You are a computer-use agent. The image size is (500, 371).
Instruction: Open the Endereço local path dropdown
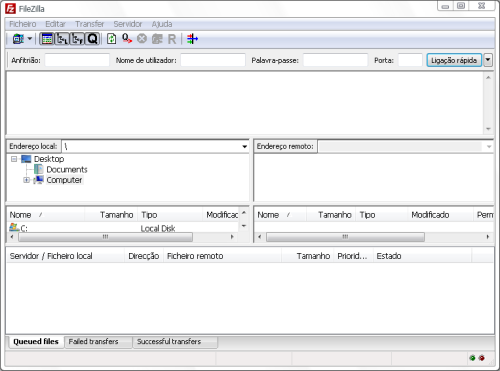coord(244,146)
